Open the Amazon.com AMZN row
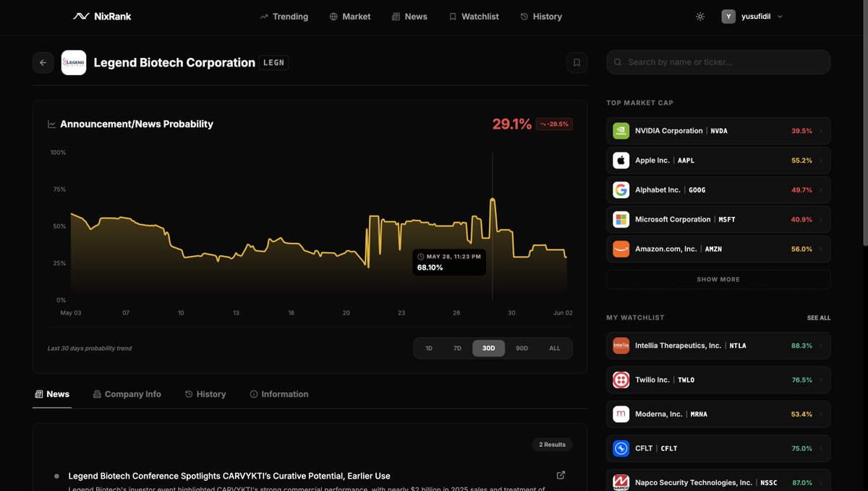The height and width of the screenshot is (491, 868). (718, 249)
